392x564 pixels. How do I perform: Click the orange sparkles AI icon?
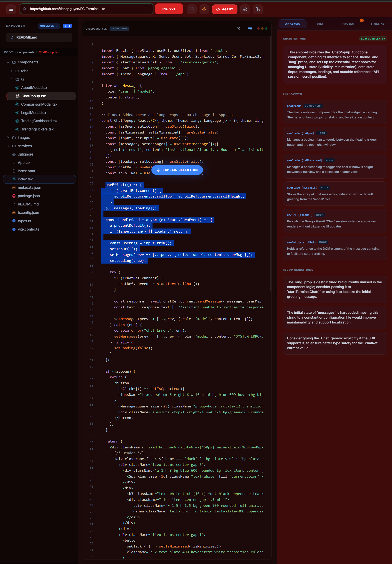(204, 9)
